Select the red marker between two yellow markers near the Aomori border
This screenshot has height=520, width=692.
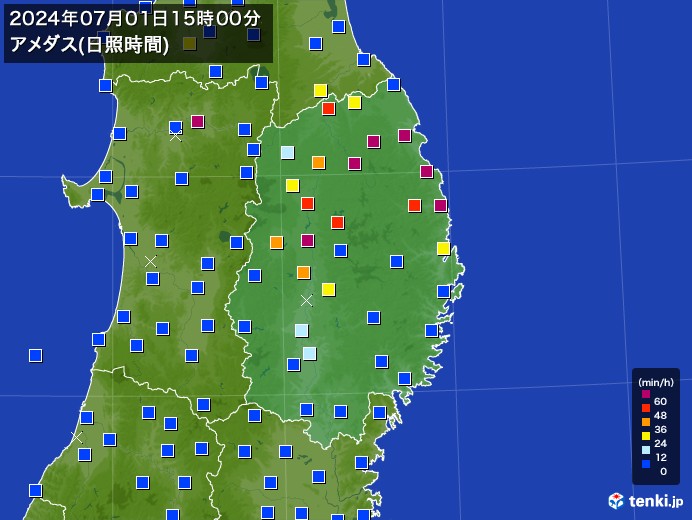coord(328,108)
